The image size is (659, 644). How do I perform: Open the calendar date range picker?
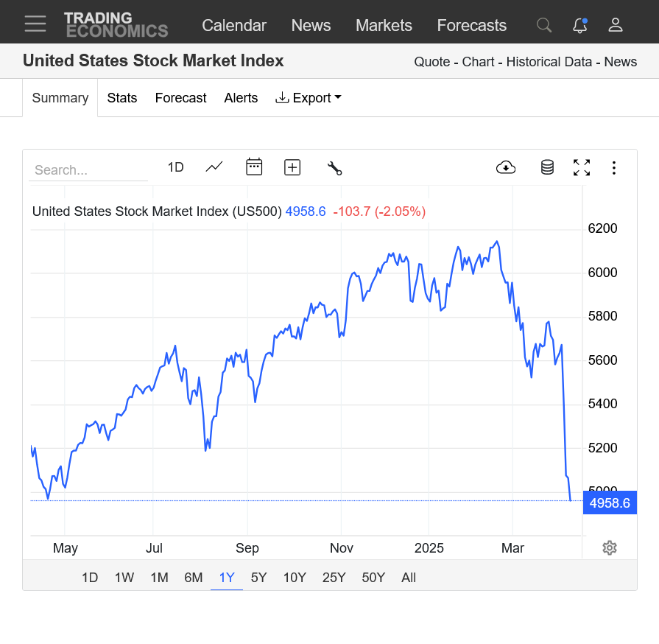point(254,167)
